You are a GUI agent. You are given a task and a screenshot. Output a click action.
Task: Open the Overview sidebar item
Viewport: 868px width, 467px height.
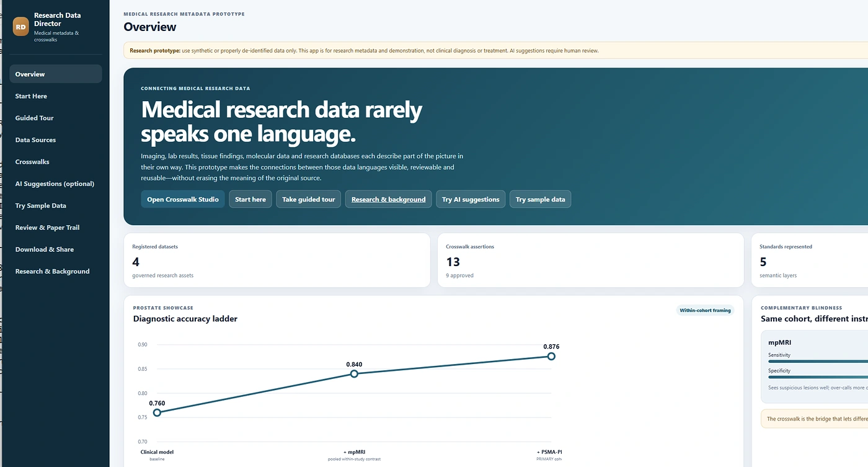pos(56,74)
